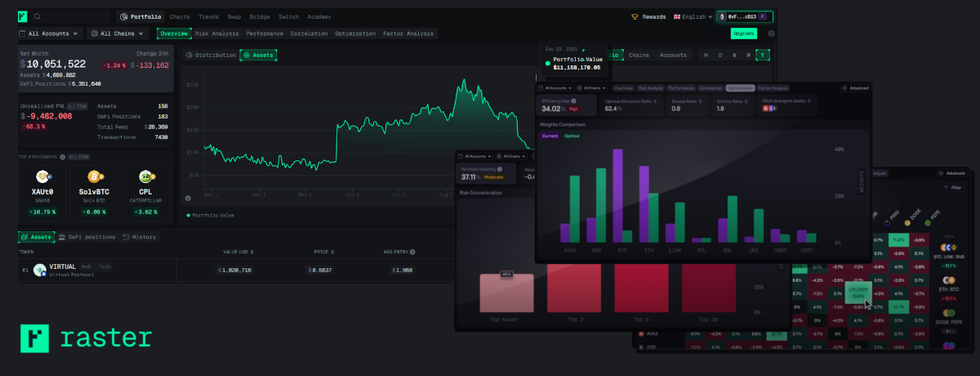Switch to the Correlation tab in main window

(x=309, y=34)
